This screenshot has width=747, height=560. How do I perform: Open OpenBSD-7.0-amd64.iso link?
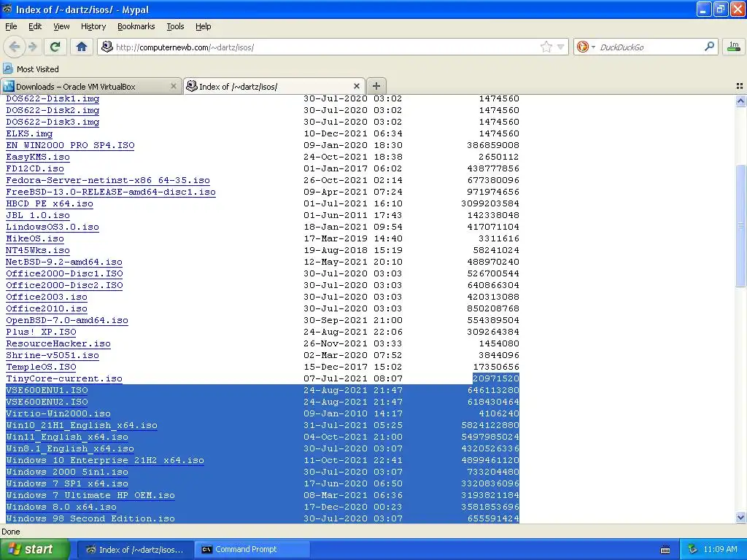(66, 321)
